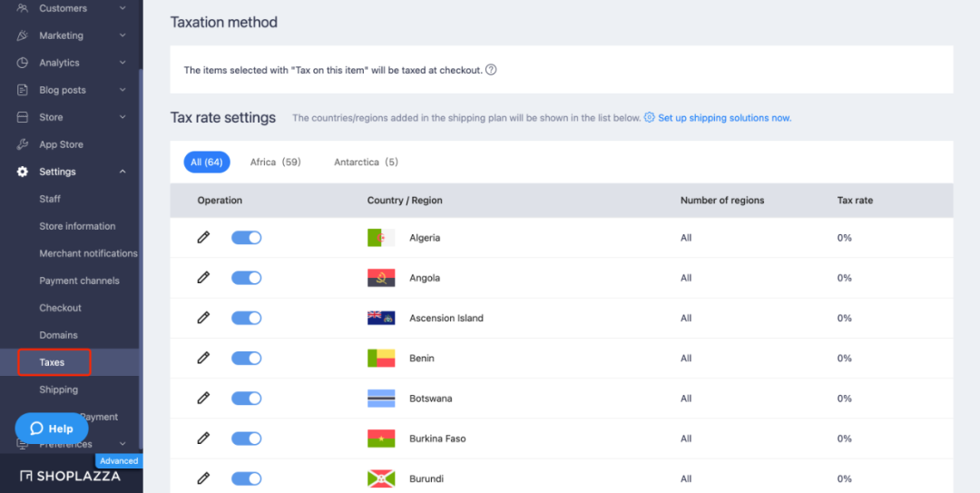Image resolution: width=980 pixels, height=493 pixels.
Task: Click the edit pencil for Algeria
Action: [203, 238]
